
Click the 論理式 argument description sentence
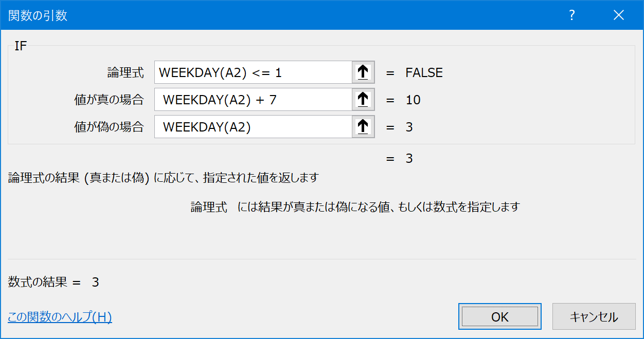(355, 207)
